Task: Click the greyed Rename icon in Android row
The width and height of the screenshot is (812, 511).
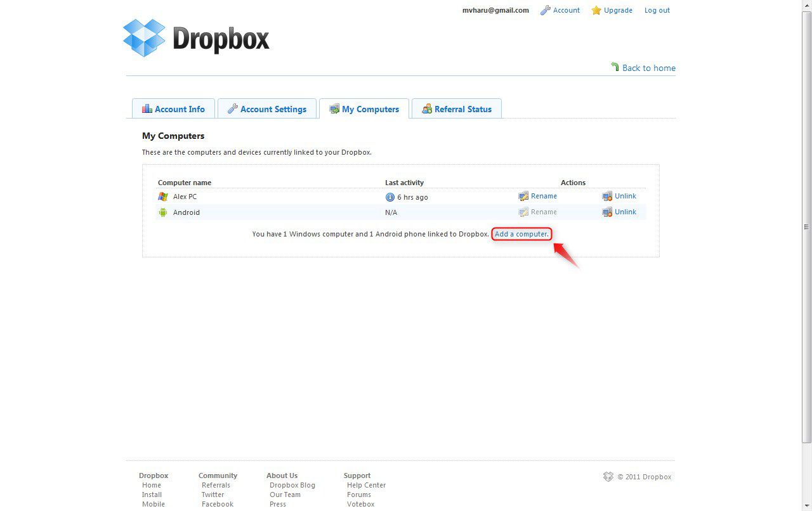Action: (523, 212)
